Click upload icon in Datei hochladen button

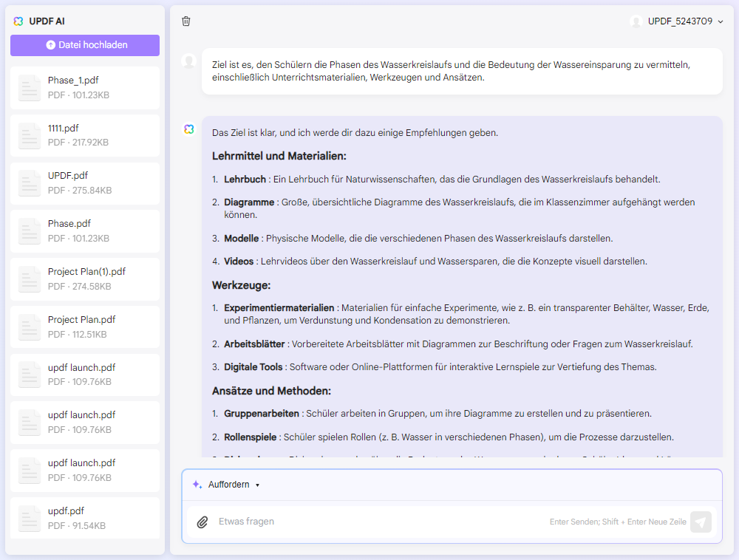click(51, 45)
